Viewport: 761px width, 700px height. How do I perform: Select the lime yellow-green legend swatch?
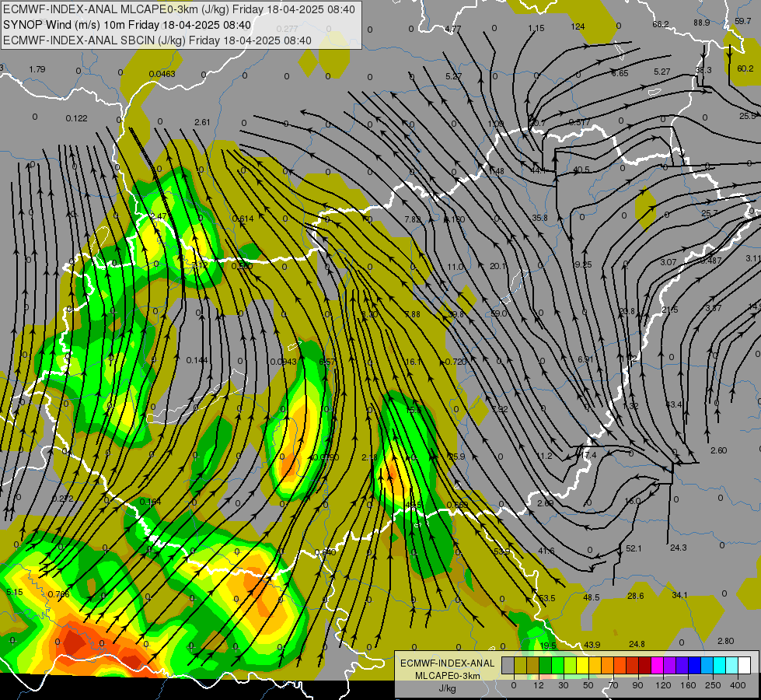571,665
